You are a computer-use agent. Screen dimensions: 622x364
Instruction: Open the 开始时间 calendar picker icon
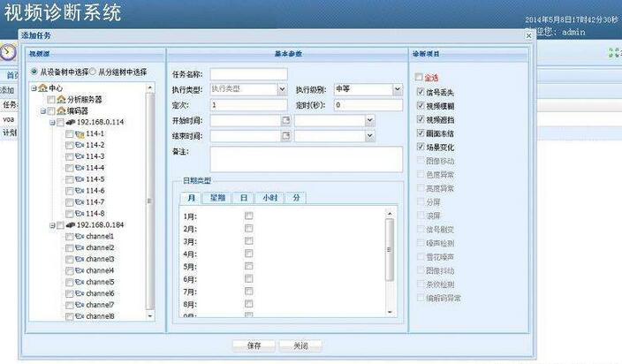click(285, 120)
